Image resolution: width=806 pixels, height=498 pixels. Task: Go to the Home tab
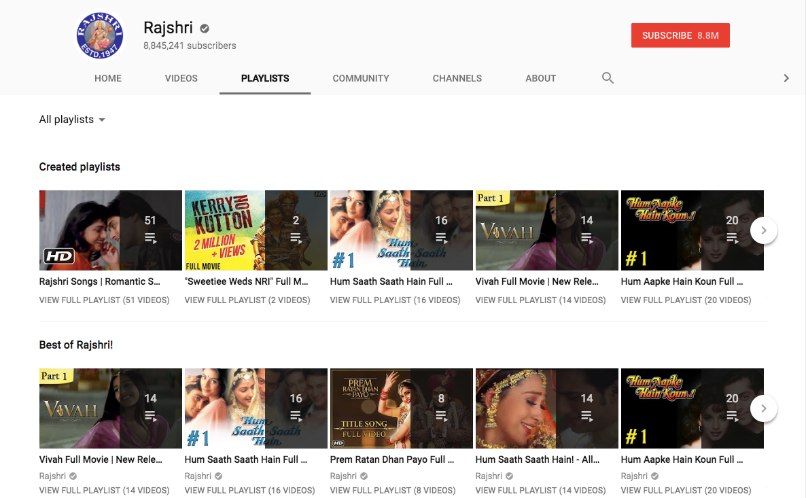point(108,78)
